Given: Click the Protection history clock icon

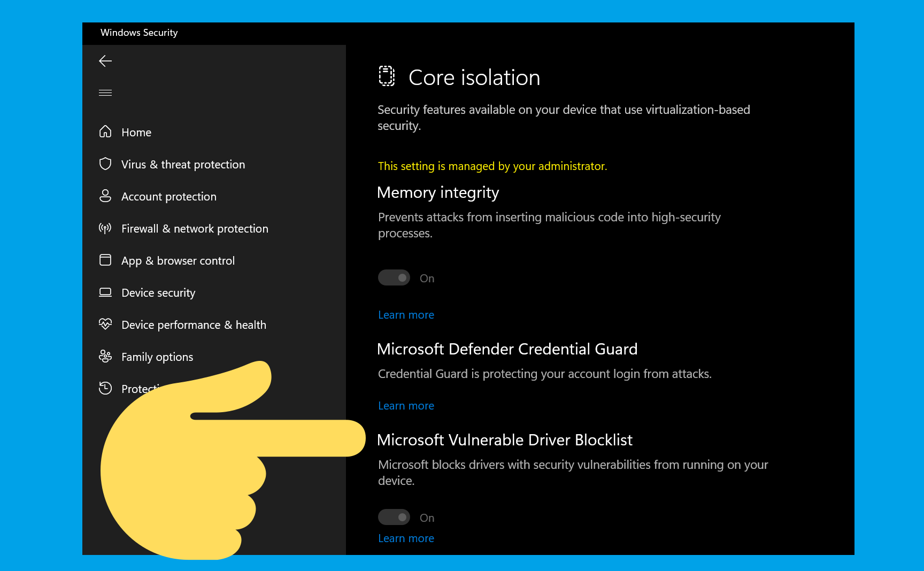Looking at the screenshot, I should click(x=105, y=388).
